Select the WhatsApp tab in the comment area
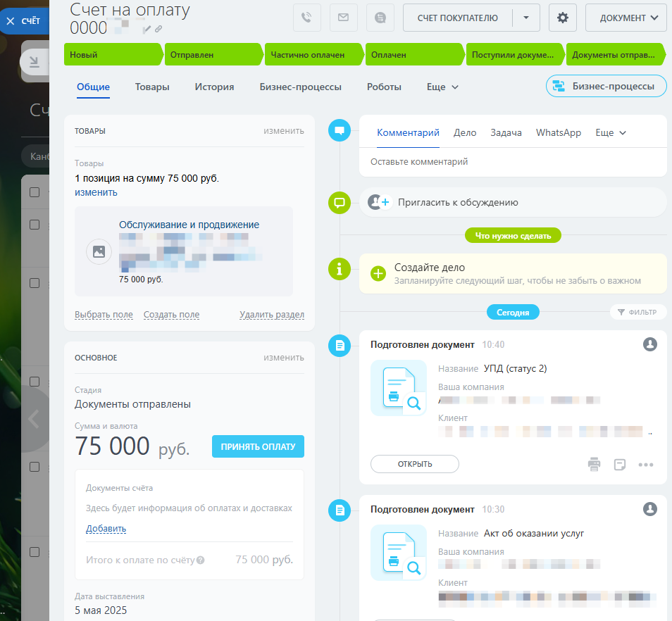This screenshot has height=621, width=672. point(558,132)
